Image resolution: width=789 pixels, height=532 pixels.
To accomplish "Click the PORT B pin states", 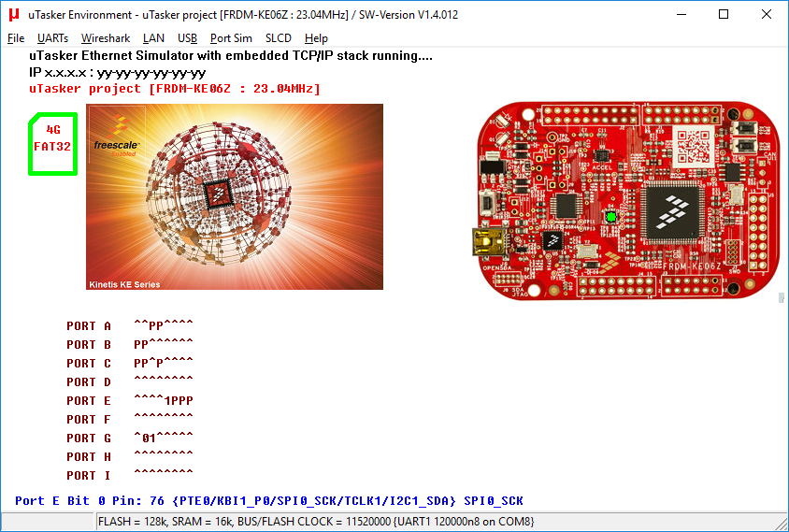I will (x=164, y=344).
